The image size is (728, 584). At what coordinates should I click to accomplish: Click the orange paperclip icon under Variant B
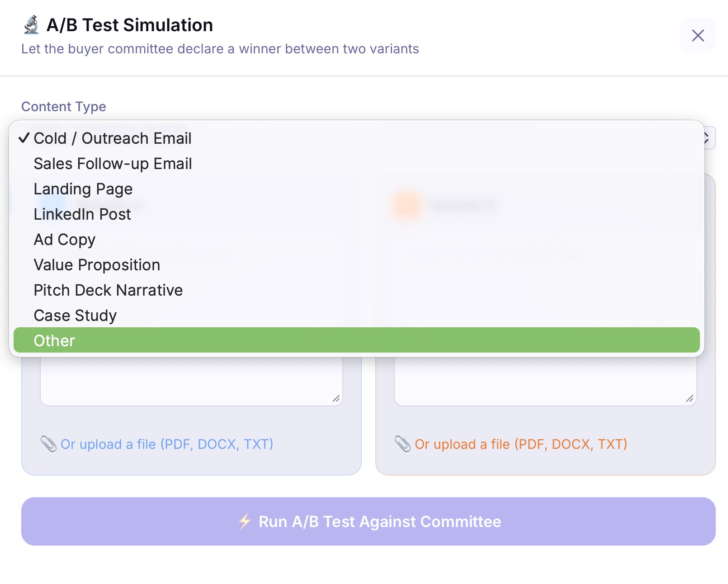pos(403,444)
